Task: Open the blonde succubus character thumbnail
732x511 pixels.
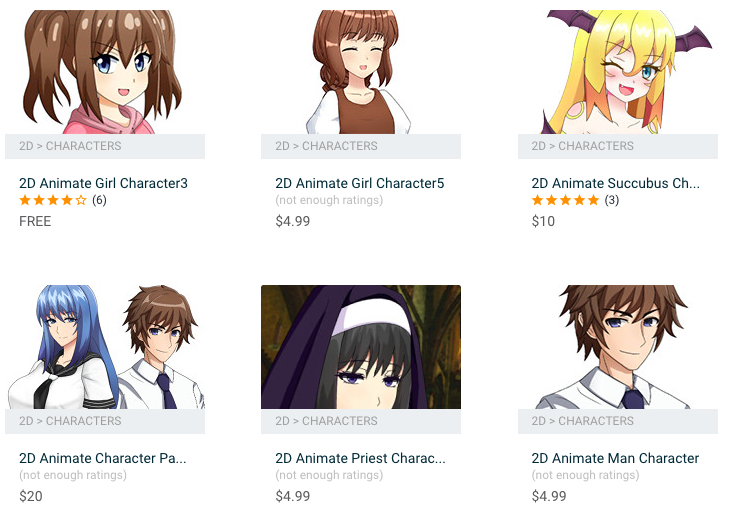Action: pyautogui.click(x=618, y=72)
